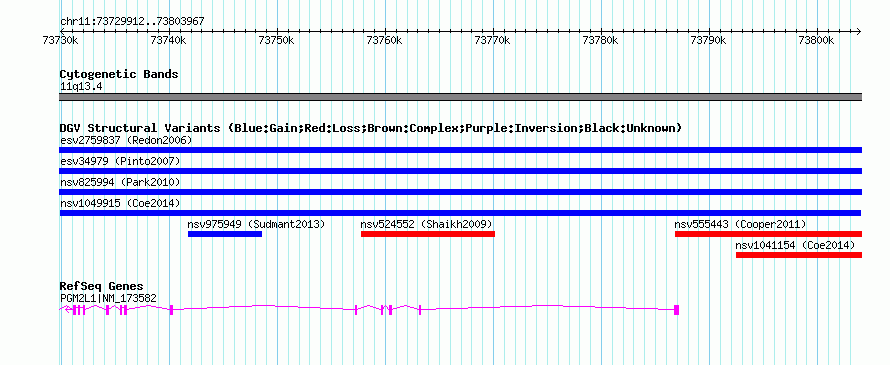
Task: Open the nsv524552 (Shaikh2009) variant label
Action: [426, 224]
